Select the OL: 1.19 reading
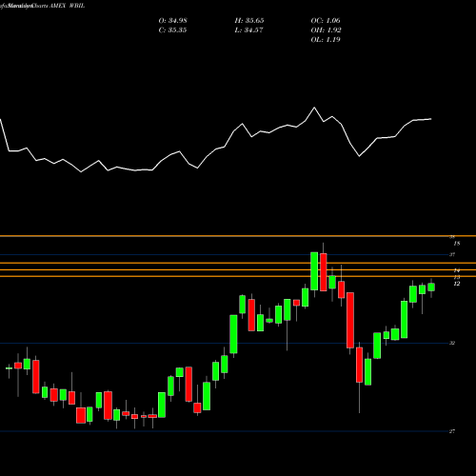Viewport: 476px width, 476px height. pos(326,40)
